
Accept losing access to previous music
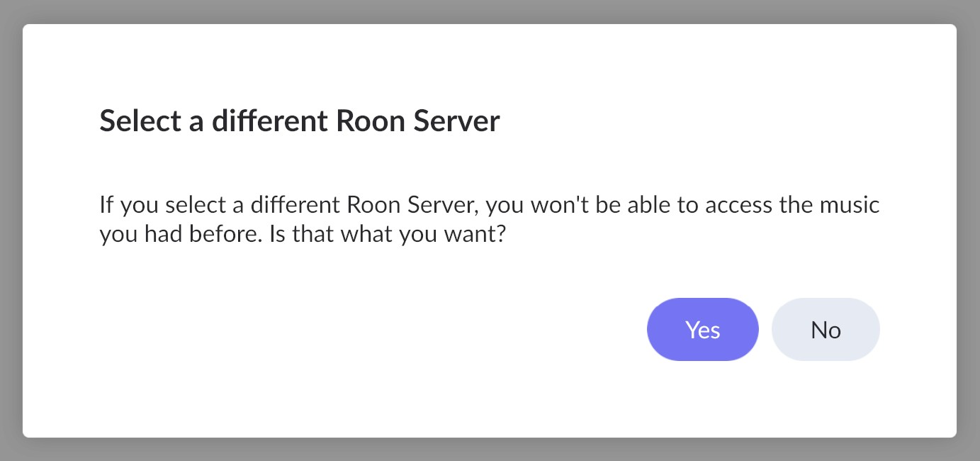point(702,330)
